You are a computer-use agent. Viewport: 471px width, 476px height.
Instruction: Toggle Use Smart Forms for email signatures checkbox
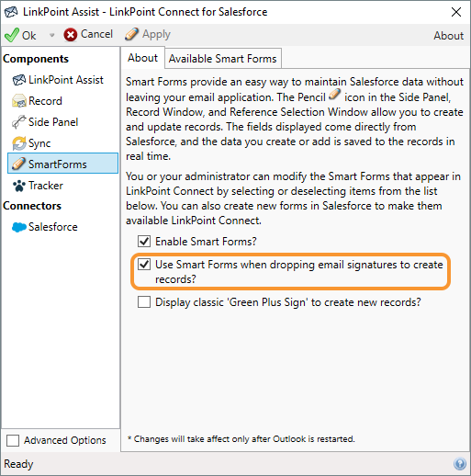coord(144,265)
